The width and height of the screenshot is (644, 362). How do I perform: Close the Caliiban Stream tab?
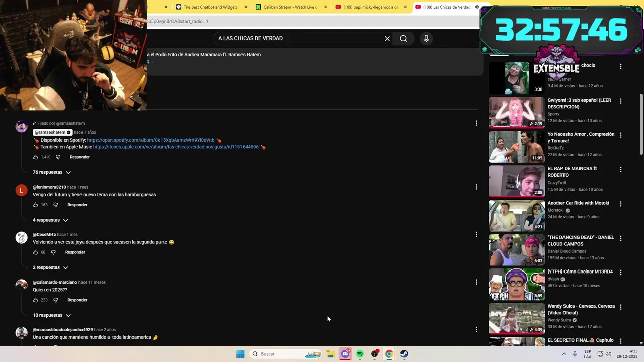tap(325, 7)
